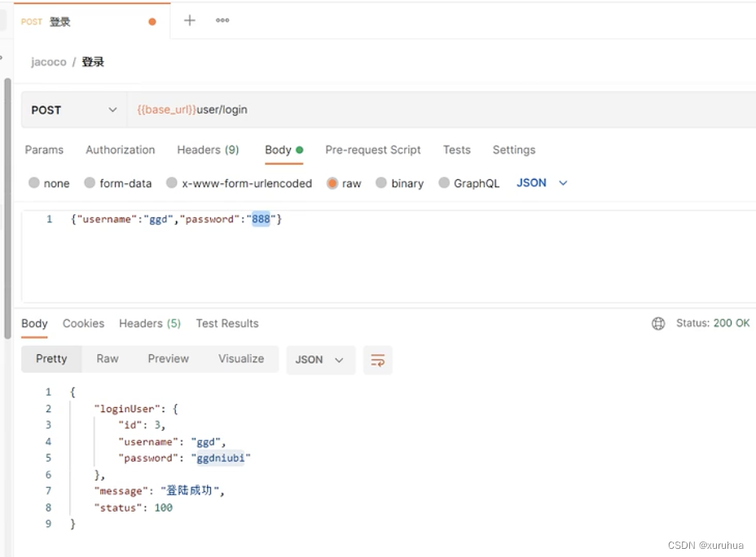Select the none body type radio
Screen dimensions: 756x557
click(x=33, y=182)
